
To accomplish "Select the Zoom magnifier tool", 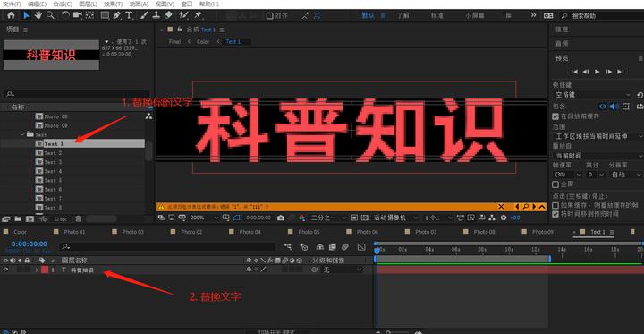I will [x=50, y=15].
